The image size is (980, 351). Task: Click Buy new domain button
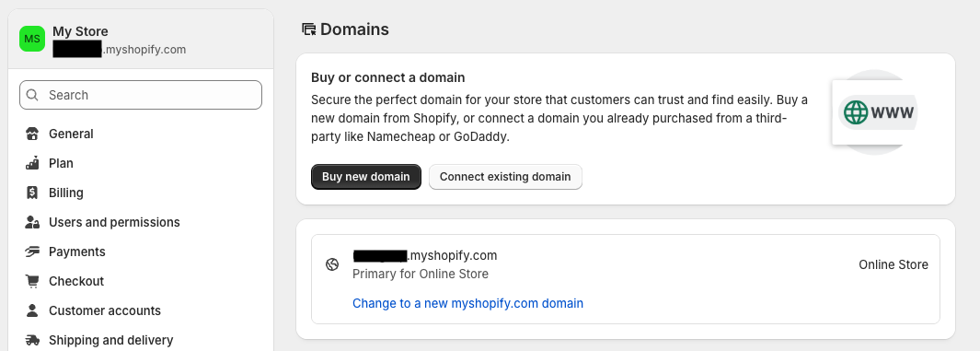coord(366,177)
